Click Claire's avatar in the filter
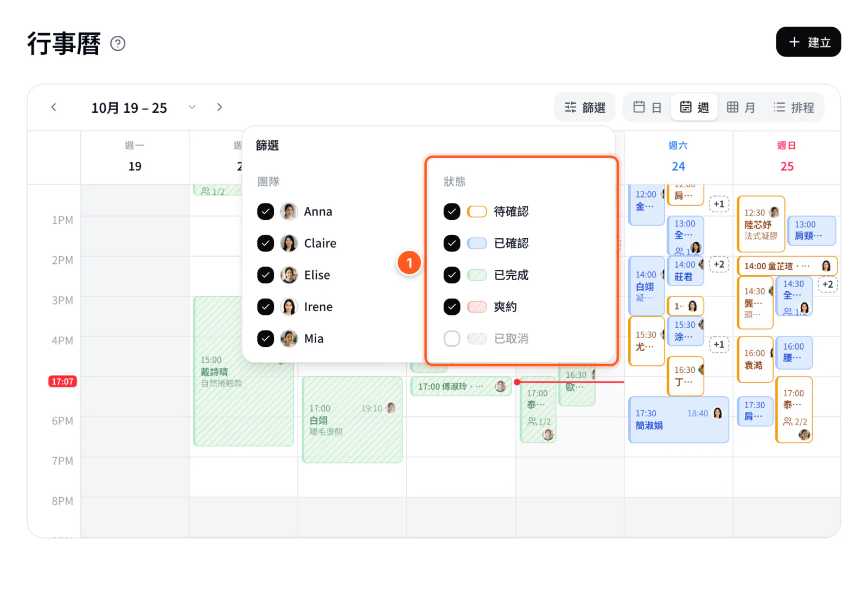The image size is (868, 602). 289,243
